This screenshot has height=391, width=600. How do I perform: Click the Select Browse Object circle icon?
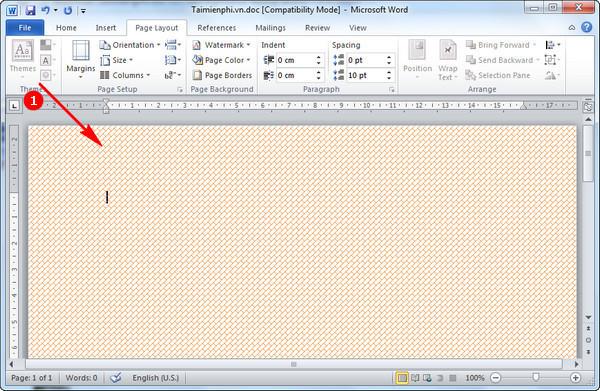588,340
